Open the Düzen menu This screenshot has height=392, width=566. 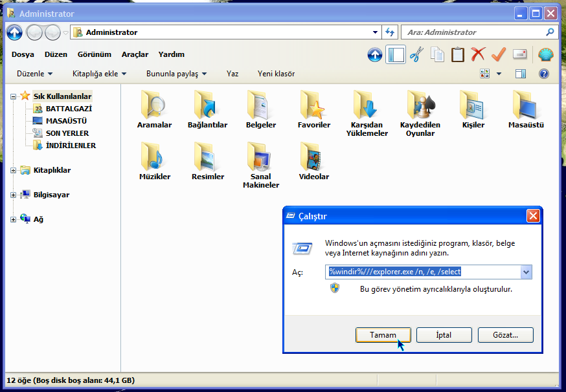coord(56,54)
